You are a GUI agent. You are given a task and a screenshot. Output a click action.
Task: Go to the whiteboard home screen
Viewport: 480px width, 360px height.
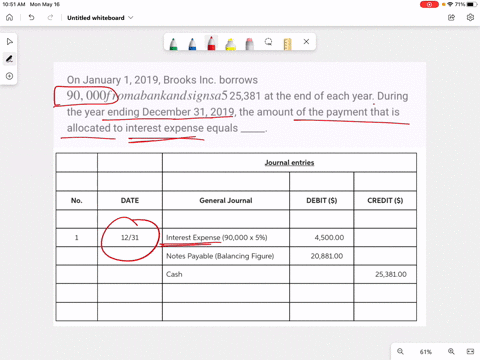(x=10, y=18)
